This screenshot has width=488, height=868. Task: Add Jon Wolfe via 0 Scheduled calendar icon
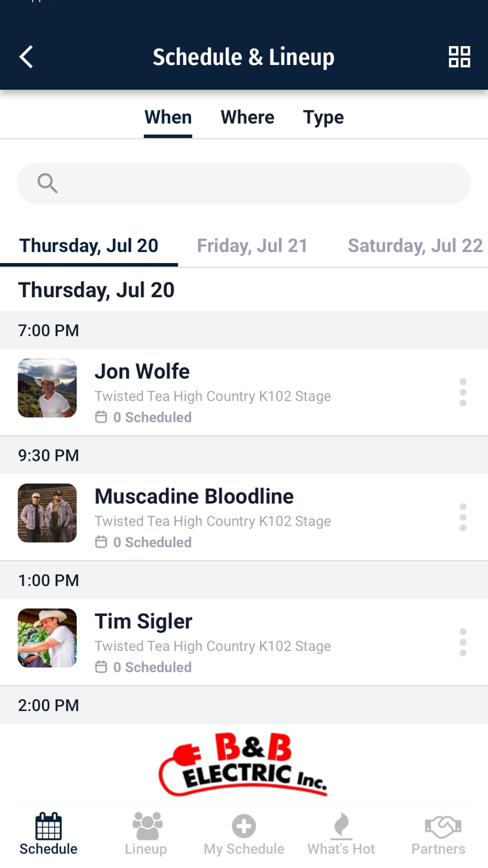click(100, 417)
